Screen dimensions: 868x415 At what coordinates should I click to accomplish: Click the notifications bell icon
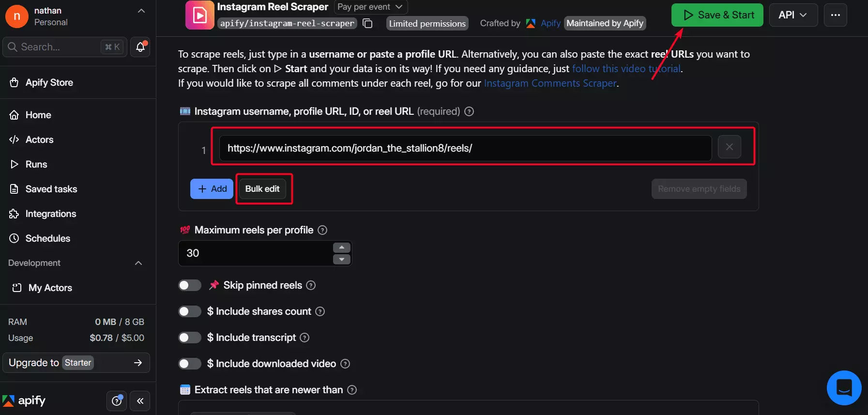tap(140, 47)
